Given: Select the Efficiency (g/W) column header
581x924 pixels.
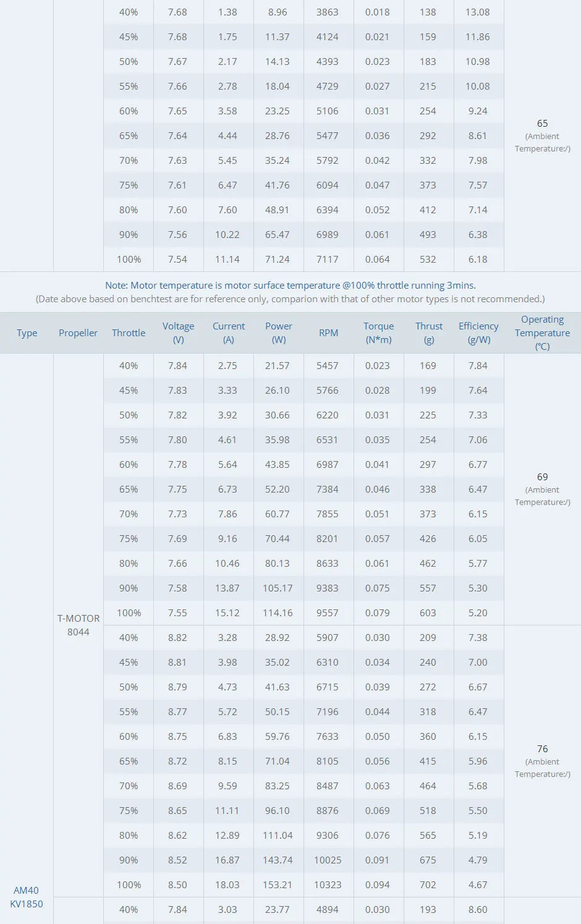Looking at the screenshot, I should point(478,333).
